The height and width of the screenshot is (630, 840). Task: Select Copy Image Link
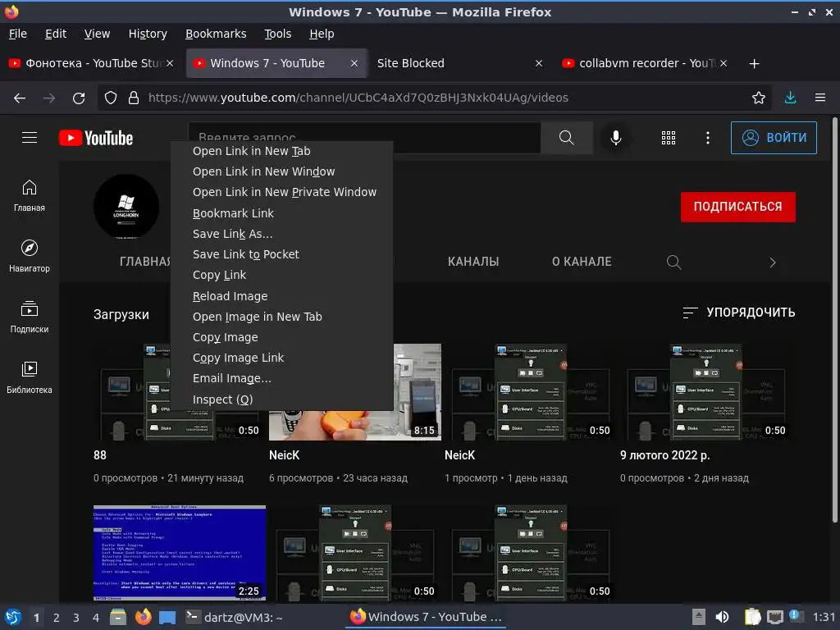(x=282, y=358)
